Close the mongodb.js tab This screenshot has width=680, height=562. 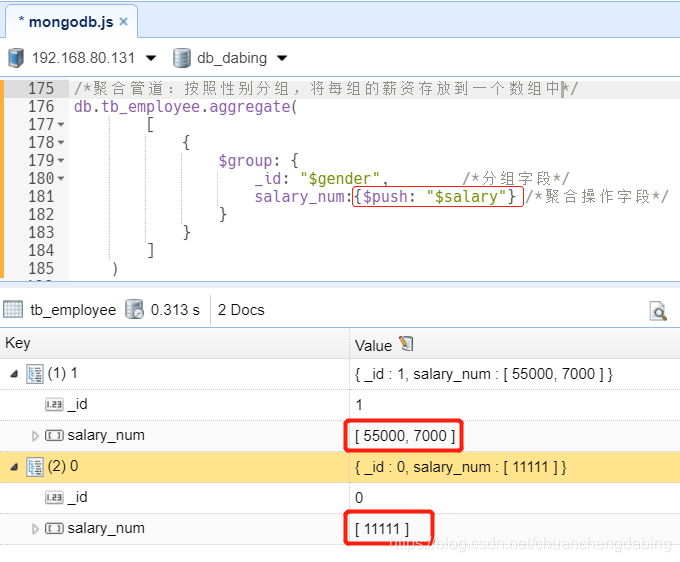[124, 21]
